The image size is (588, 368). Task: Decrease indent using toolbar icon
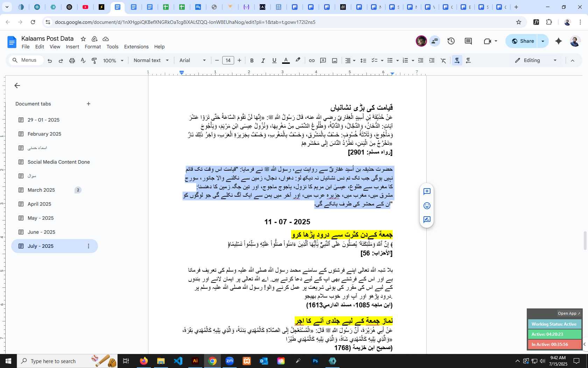[421, 61]
